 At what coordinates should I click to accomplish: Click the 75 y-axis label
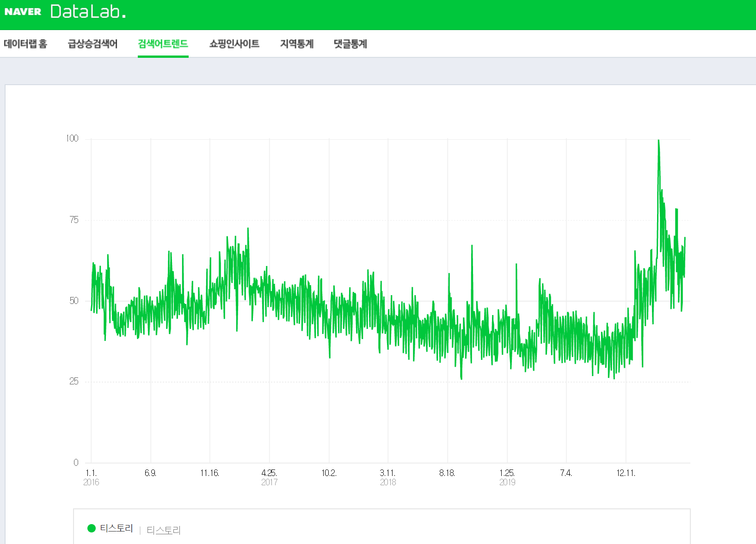coord(74,220)
